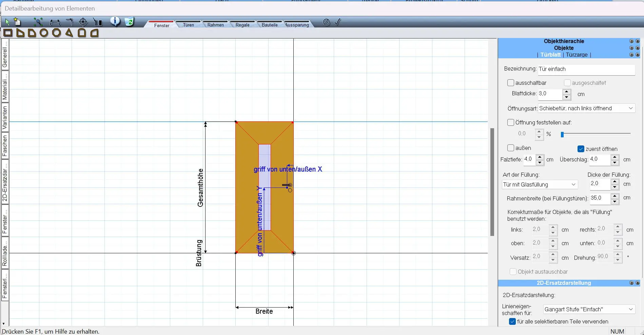Click the cancel circle-slash icon
Image resolution: width=644 pixels, height=335 pixels.
point(326,22)
